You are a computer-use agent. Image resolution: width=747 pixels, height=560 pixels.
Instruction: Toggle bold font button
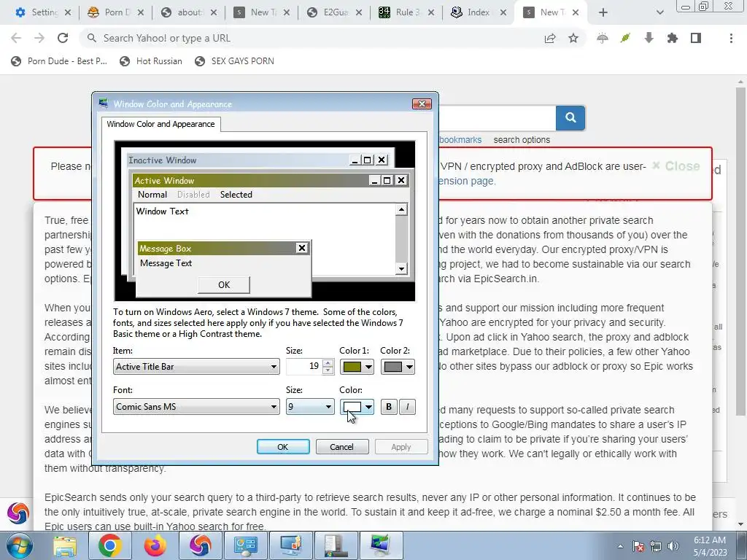(389, 407)
